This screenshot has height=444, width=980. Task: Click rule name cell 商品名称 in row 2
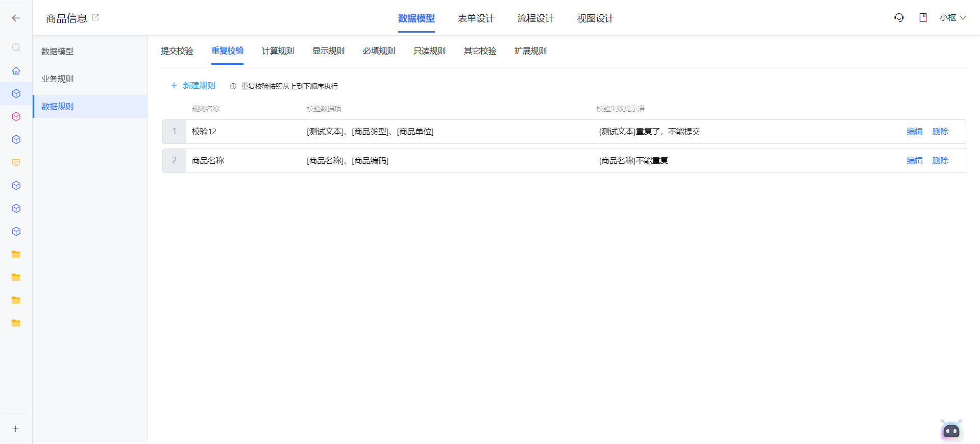pos(208,161)
